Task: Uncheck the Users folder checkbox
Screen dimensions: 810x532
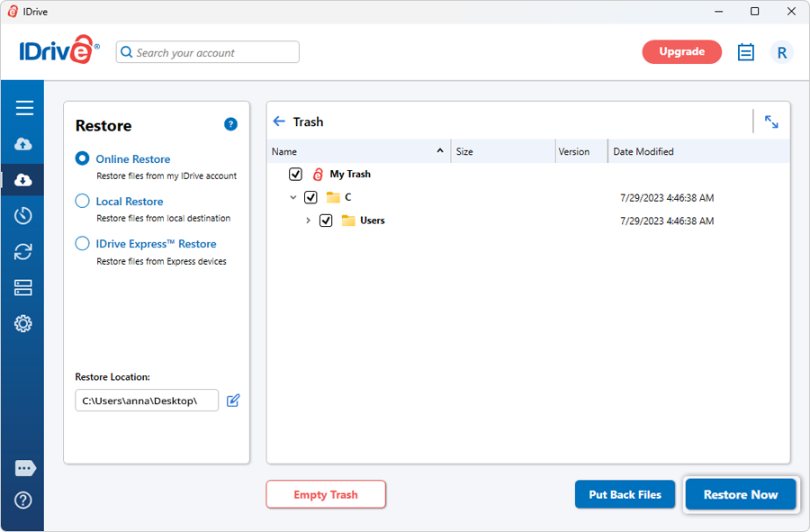Action: pyautogui.click(x=326, y=221)
